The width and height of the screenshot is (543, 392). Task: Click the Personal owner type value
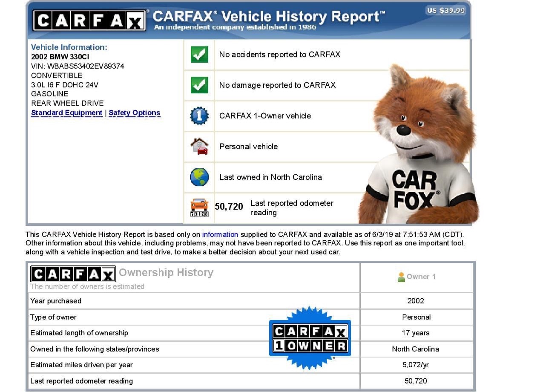tap(417, 317)
